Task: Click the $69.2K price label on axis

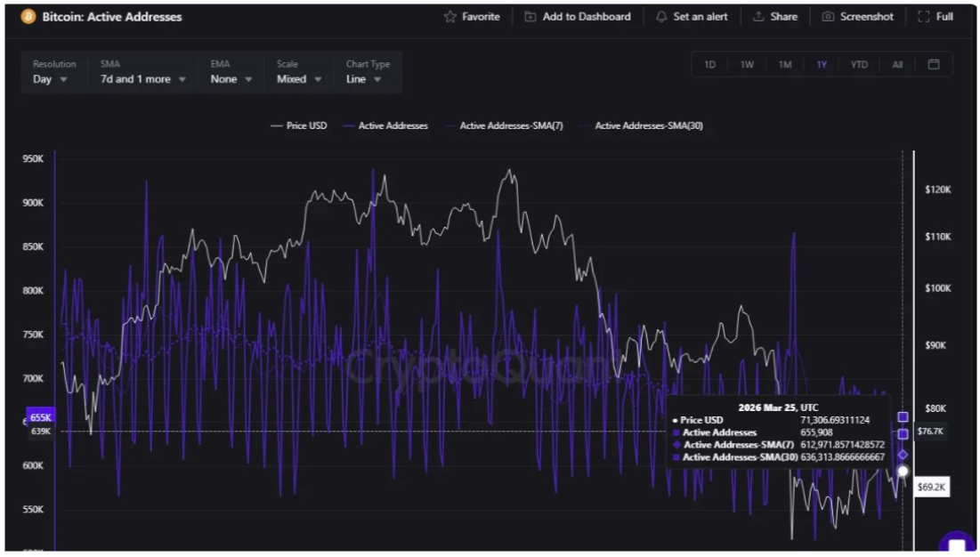Action: click(x=930, y=488)
